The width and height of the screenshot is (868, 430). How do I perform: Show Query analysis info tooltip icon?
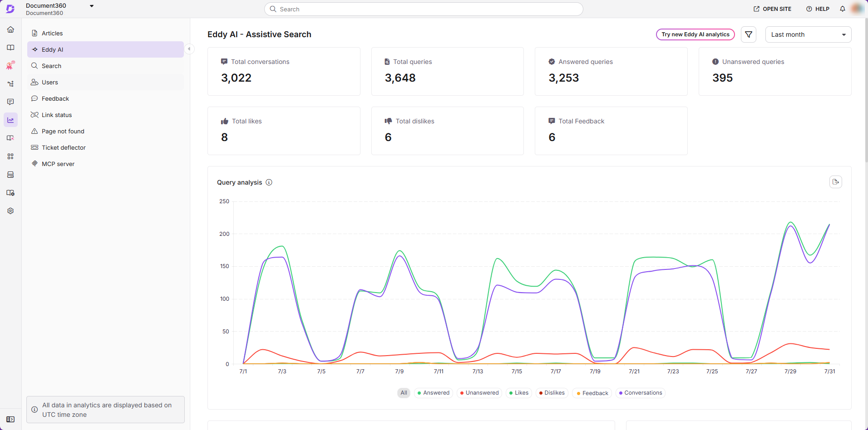tap(269, 182)
